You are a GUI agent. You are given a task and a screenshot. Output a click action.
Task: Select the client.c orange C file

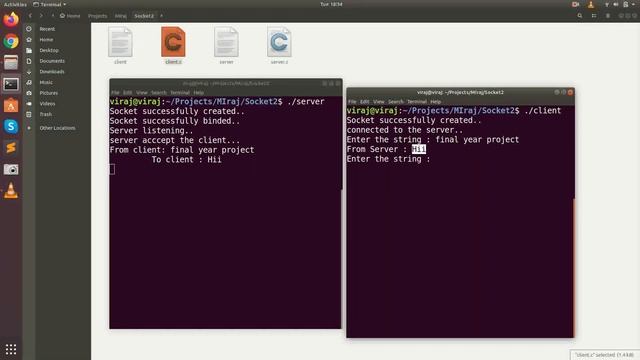click(173, 42)
